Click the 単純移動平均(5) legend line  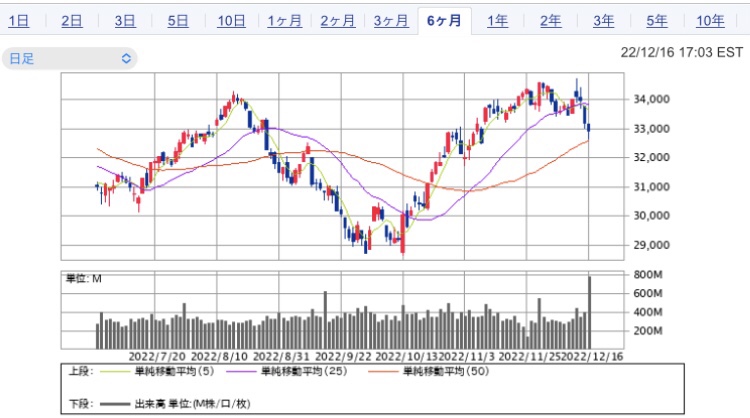tap(115, 371)
